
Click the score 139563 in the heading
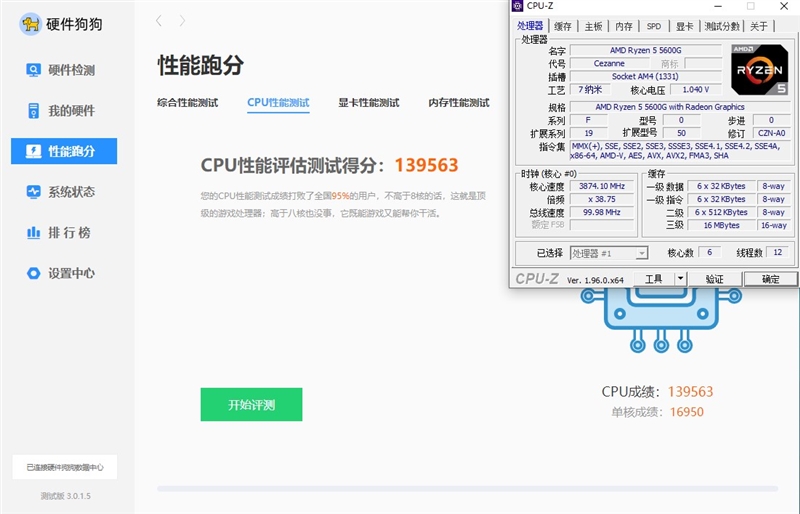[427, 165]
